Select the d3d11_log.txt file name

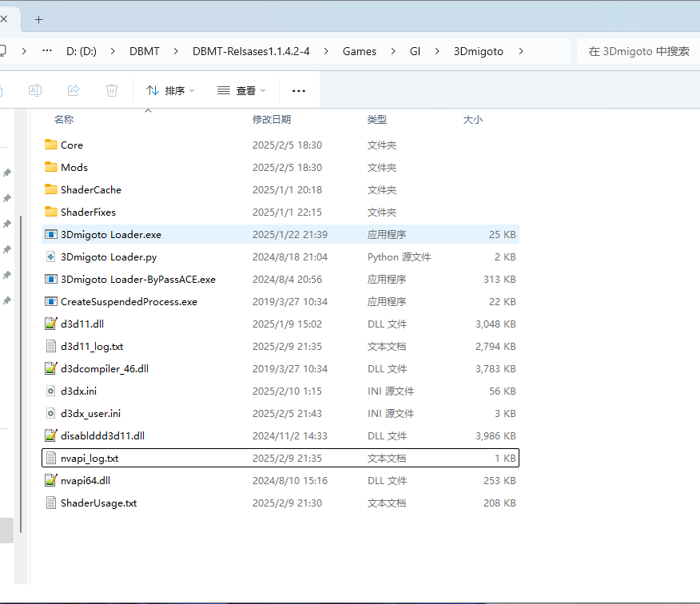tap(92, 347)
